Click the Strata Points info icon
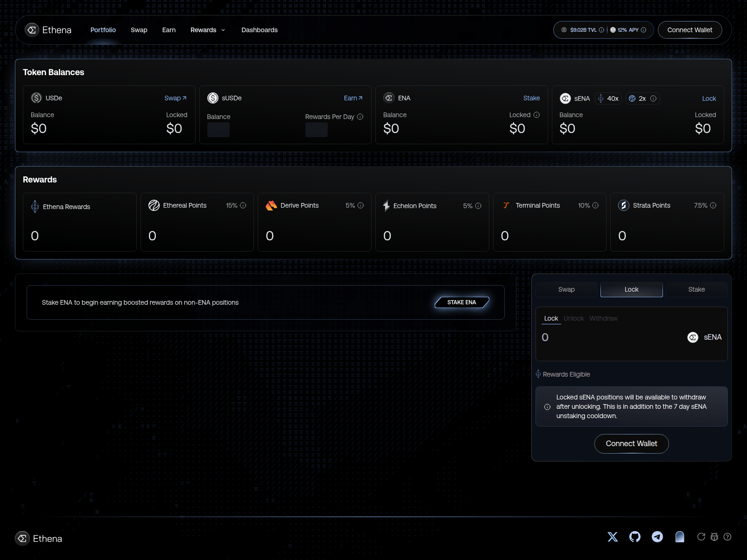The width and height of the screenshot is (747, 560). tap(713, 205)
